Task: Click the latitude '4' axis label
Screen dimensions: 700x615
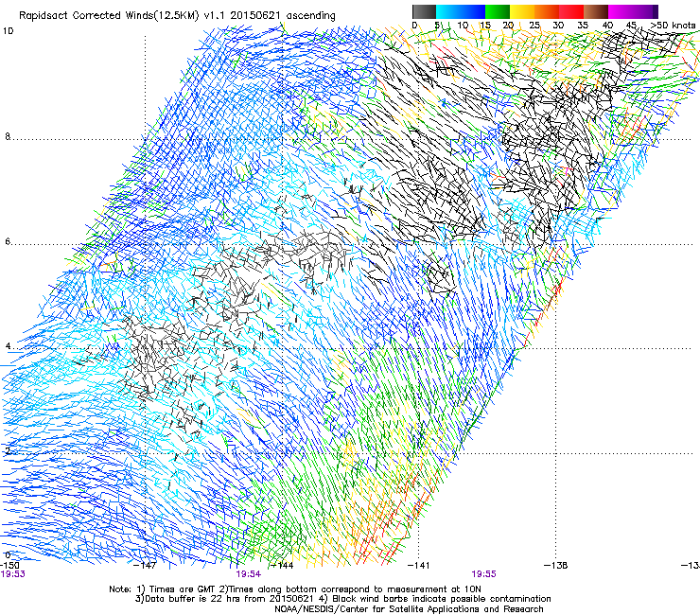Action: coord(8,345)
